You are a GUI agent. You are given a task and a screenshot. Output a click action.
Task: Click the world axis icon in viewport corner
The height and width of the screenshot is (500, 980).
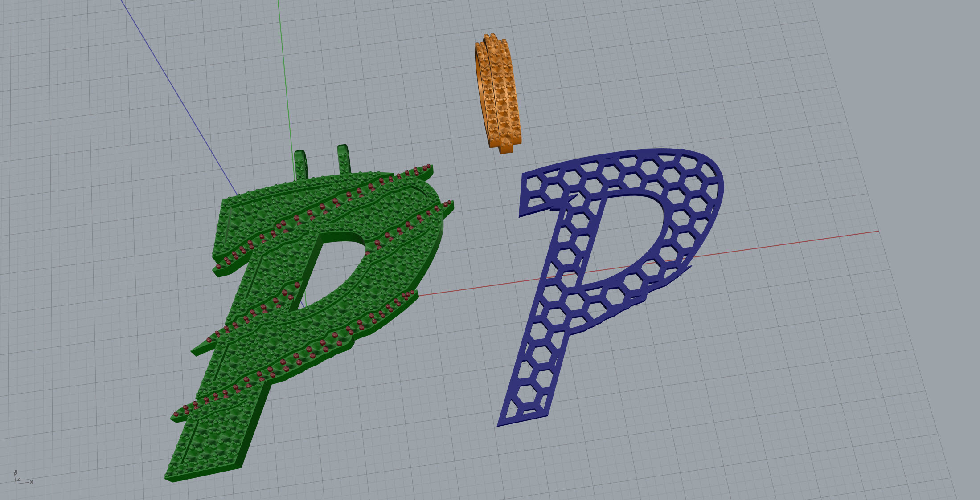point(22,477)
